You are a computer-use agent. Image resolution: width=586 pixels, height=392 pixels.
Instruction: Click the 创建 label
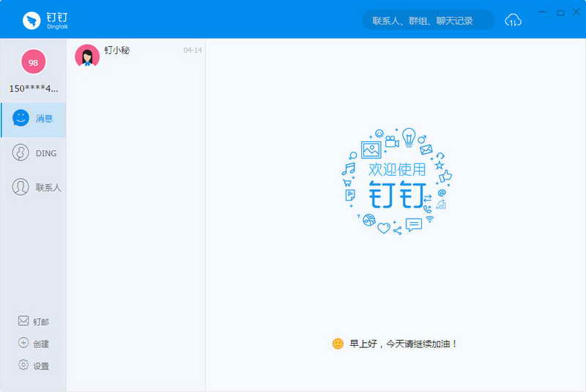point(41,344)
